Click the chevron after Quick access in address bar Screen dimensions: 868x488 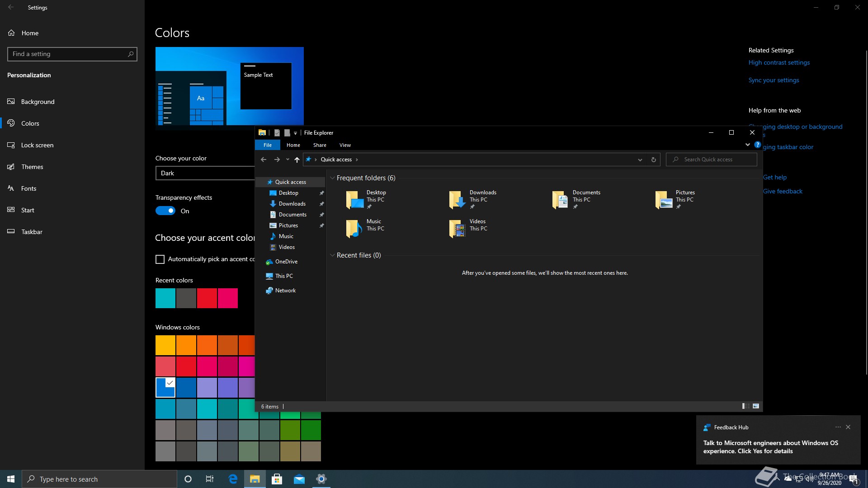coord(357,160)
